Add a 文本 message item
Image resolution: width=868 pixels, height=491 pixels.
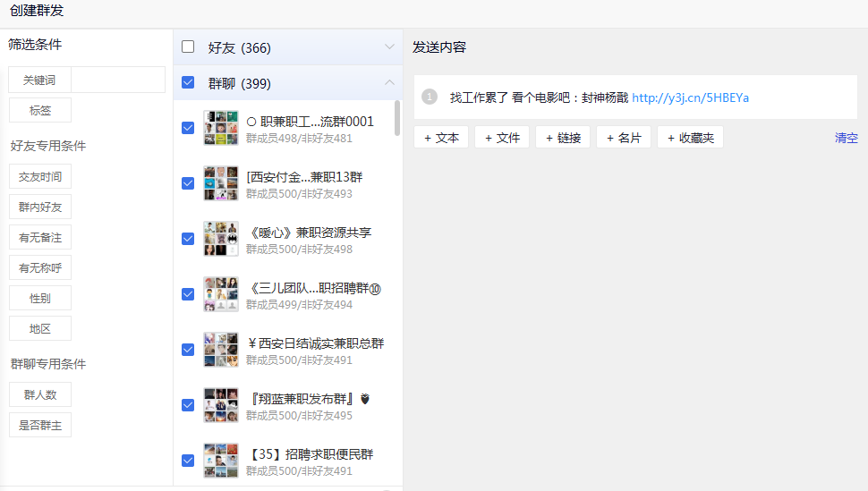pyautogui.click(x=441, y=137)
